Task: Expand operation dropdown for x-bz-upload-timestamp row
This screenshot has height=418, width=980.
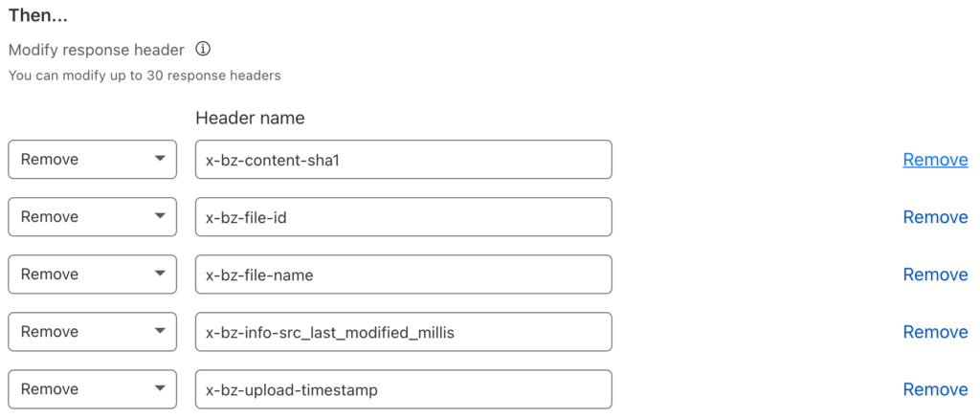Action: [x=92, y=389]
